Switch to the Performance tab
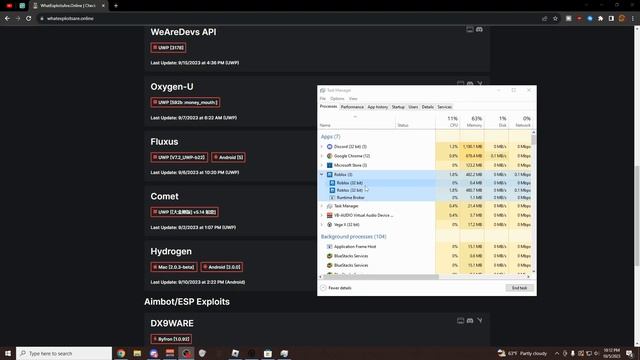Screen dimensions: 640x360 [x=352, y=107]
